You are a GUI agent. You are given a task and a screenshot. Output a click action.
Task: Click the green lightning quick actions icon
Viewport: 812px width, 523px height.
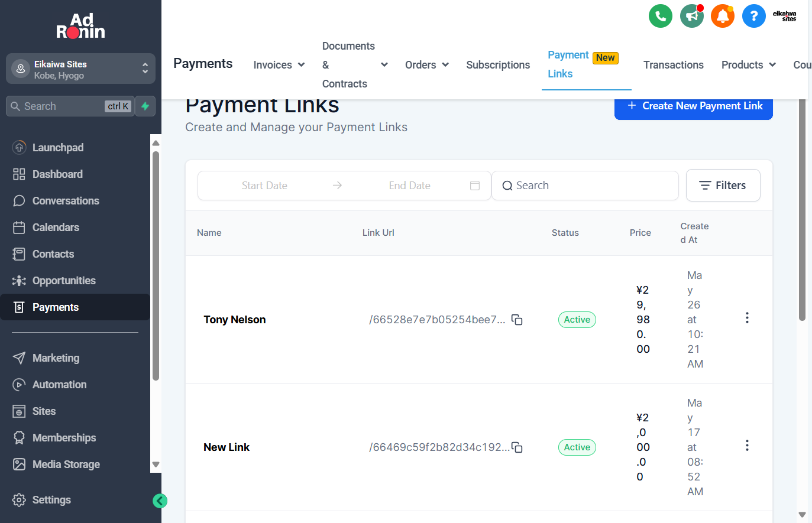pyautogui.click(x=145, y=106)
